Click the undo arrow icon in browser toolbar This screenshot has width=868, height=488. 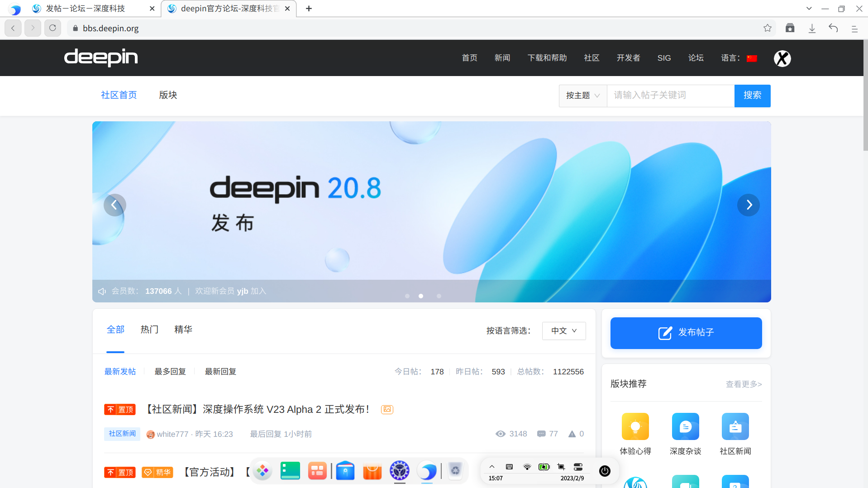coord(833,28)
